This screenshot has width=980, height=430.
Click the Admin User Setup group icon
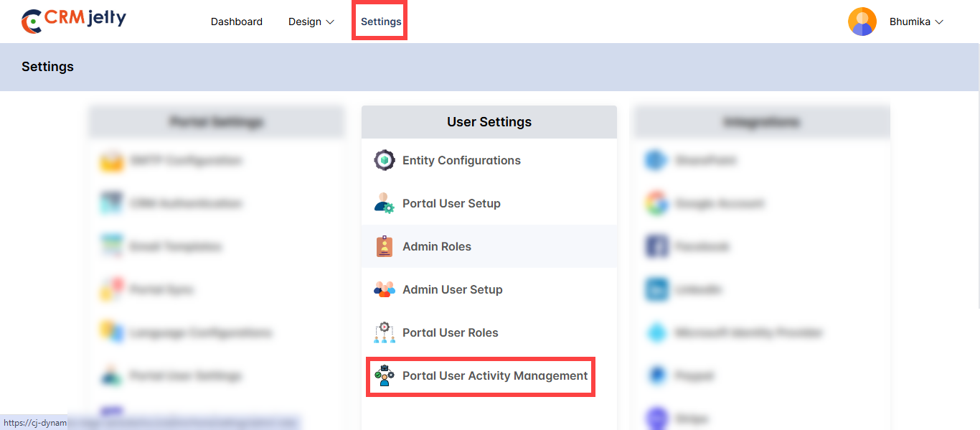pos(385,289)
